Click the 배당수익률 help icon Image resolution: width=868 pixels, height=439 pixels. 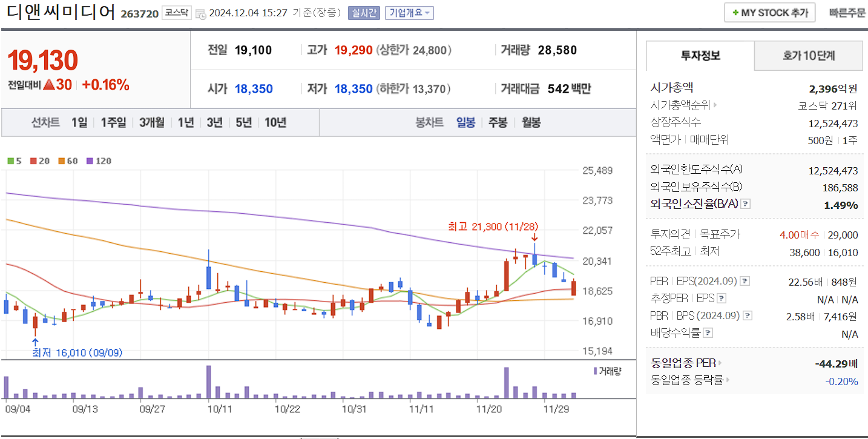707,332
